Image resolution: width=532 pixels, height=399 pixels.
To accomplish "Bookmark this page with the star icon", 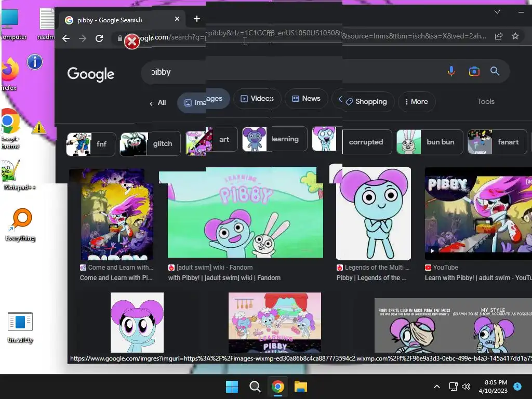I will click(515, 36).
